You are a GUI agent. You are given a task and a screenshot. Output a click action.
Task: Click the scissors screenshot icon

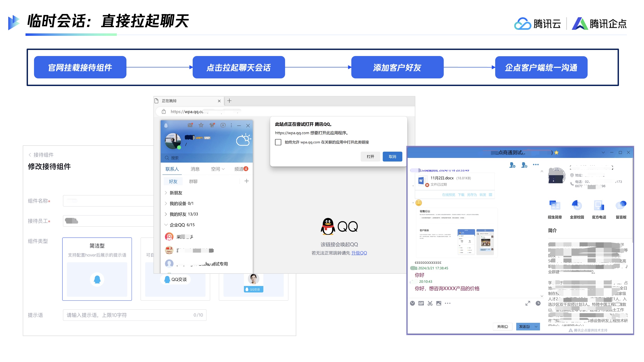(x=430, y=303)
